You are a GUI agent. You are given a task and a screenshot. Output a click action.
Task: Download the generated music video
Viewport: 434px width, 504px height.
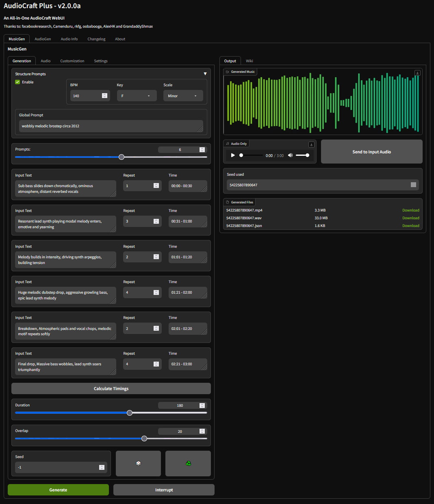(x=417, y=73)
